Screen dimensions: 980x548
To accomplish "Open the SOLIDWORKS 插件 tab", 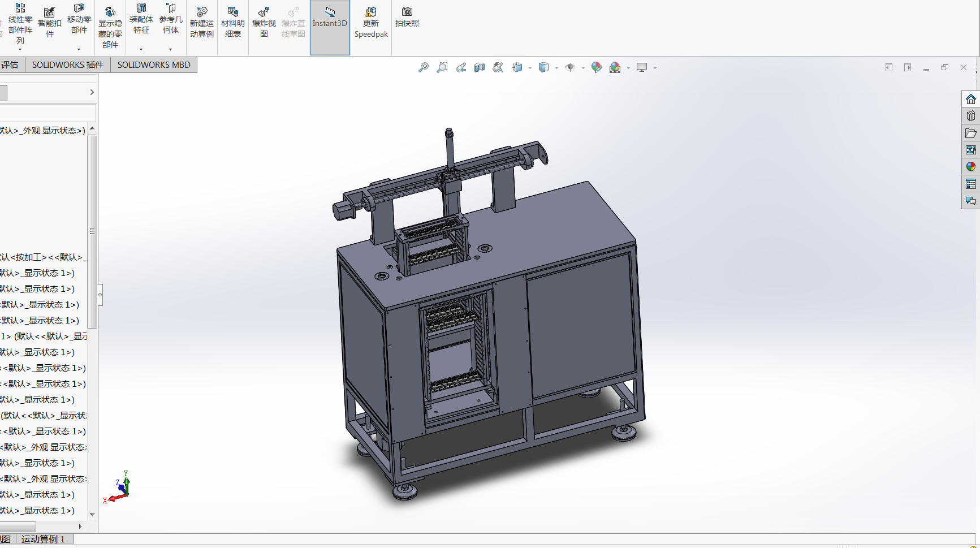I will 68,65.
